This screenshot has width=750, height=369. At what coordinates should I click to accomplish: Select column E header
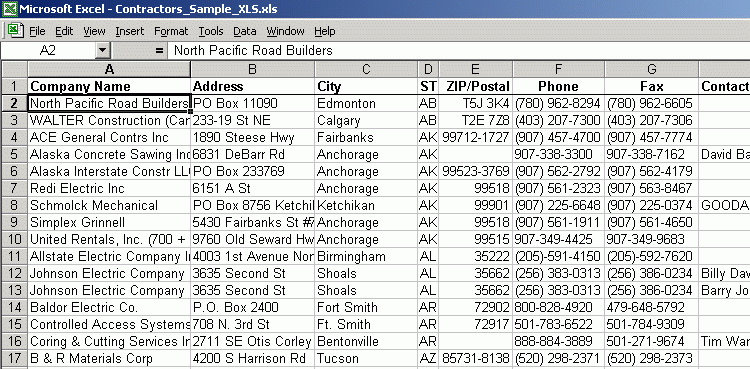[x=475, y=69]
